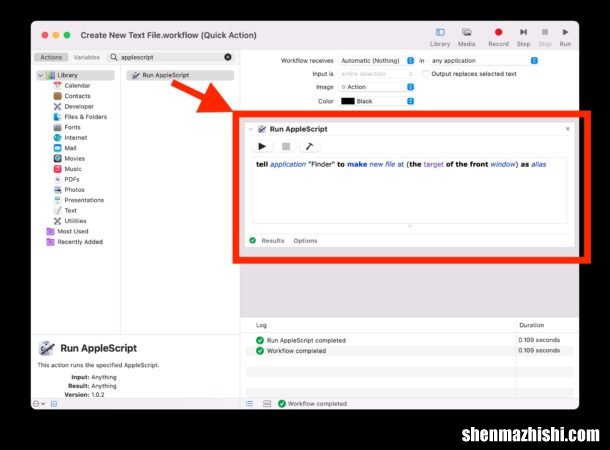Open the Library toolbar button
The height and width of the screenshot is (450, 610).
coord(440,37)
